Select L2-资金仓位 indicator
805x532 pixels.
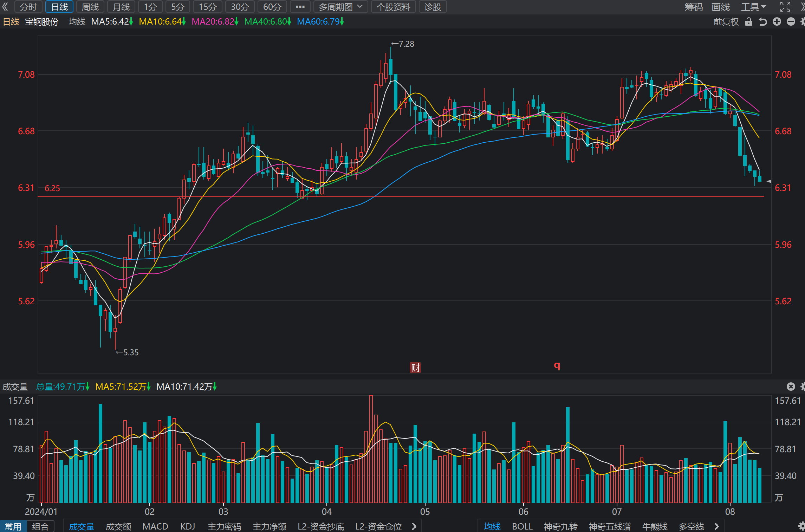point(378,526)
